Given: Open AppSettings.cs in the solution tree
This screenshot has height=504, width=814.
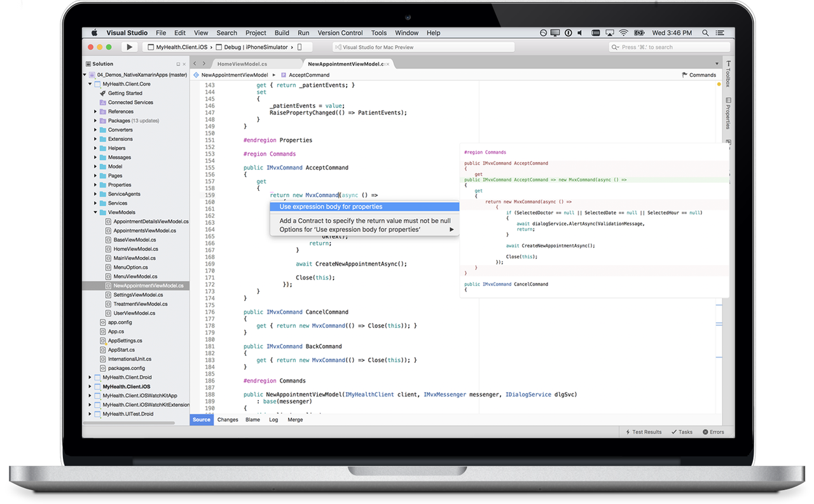Looking at the screenshot, I should click(125, 341).
